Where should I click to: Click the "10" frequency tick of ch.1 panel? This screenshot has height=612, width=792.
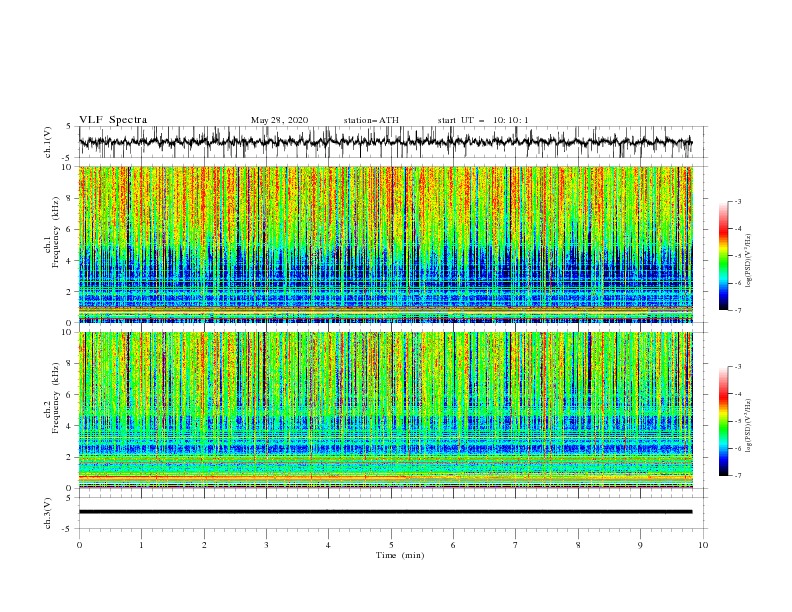tap(68, 167)
